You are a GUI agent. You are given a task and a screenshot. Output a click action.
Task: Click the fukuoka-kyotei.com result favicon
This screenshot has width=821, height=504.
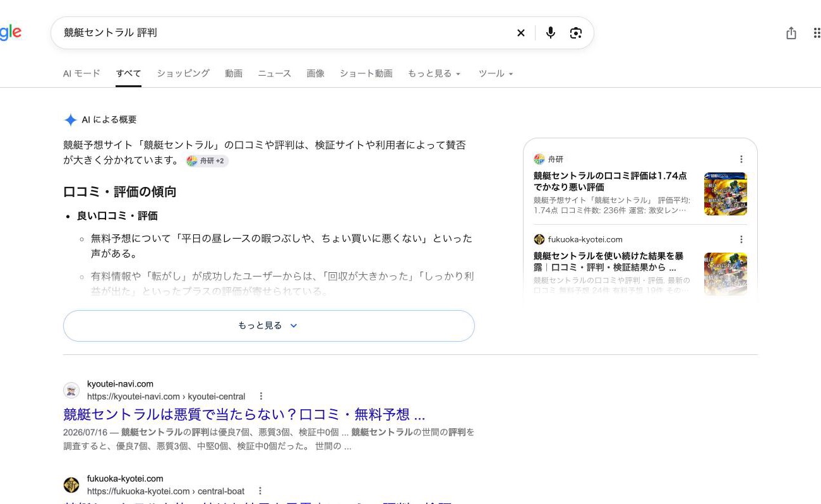click(x=71, y=485)
